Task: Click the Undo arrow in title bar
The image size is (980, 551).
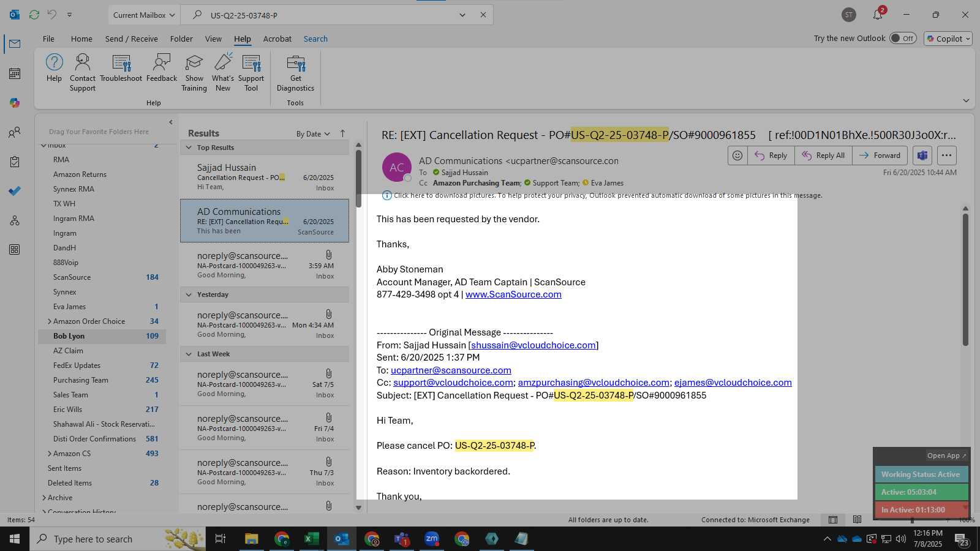Action: tap(52, 15)
